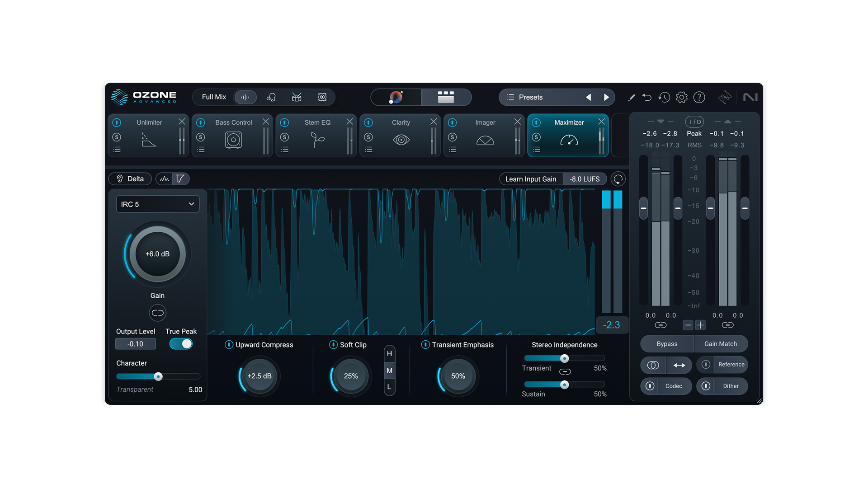Click the preset edit pencil icon
The image size is (868, 488).
click(x=631, y=97)
